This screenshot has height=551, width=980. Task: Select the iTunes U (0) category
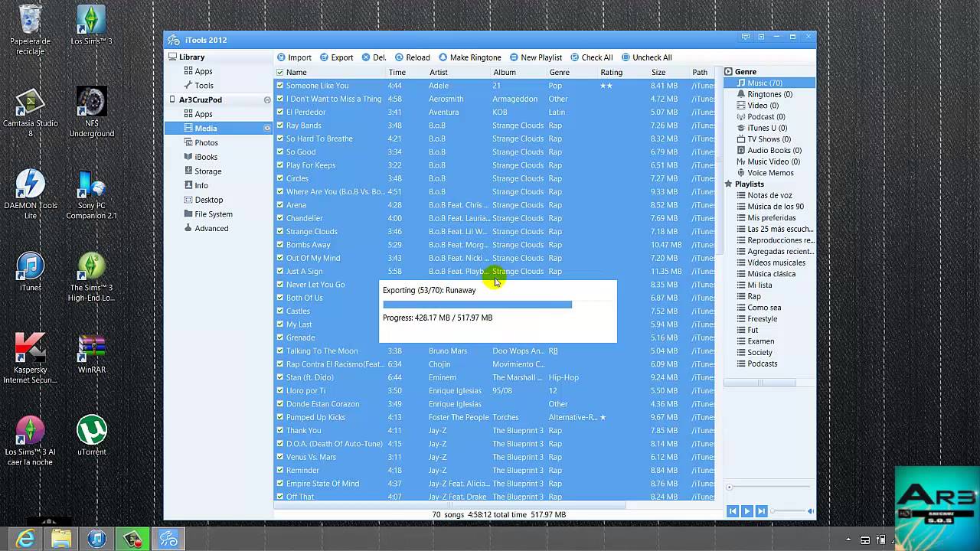762,128
